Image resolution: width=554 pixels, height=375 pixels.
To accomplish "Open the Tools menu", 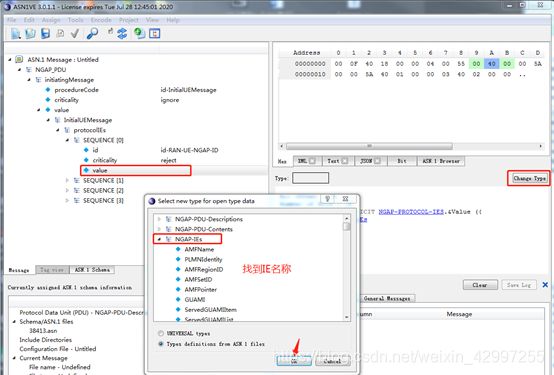I will point(75,20).
